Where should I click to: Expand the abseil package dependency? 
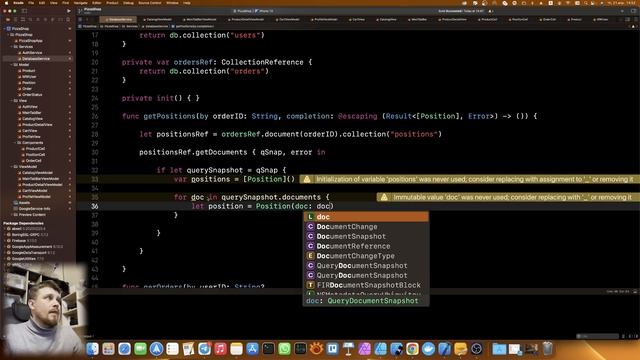pyautogui.click(x=5, y=229)
